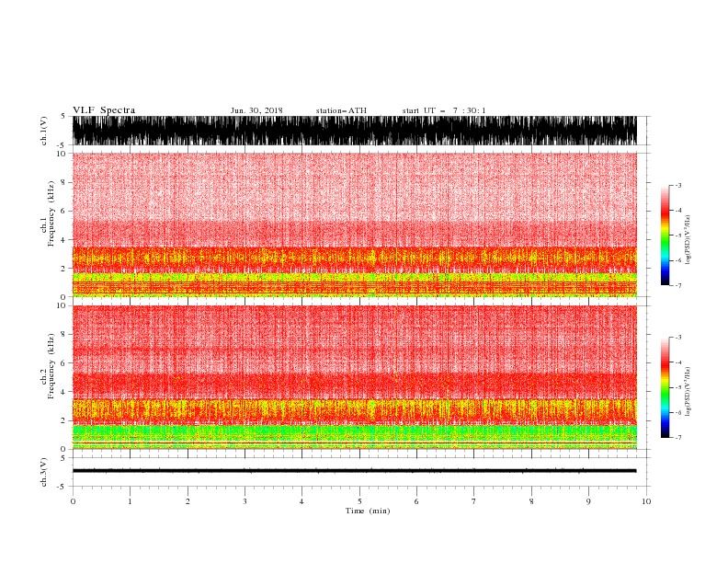Click time axis tick label "10" at right end

[x=646, y=501]
